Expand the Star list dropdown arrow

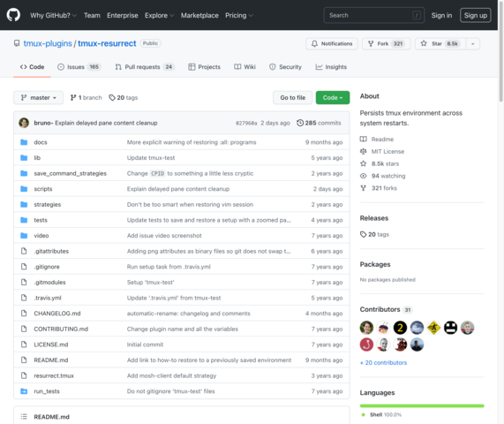pyautogui.click(x=473, y=44)
